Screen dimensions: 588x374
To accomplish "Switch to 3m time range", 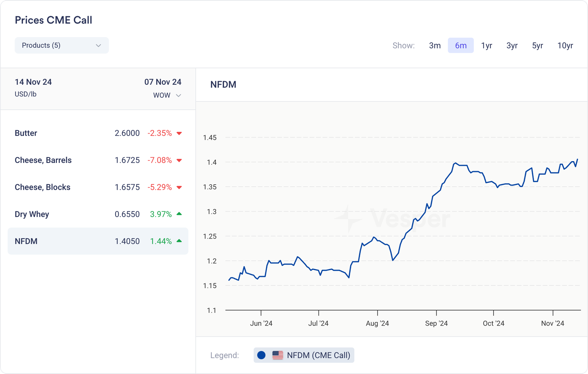I will (435, 46).
